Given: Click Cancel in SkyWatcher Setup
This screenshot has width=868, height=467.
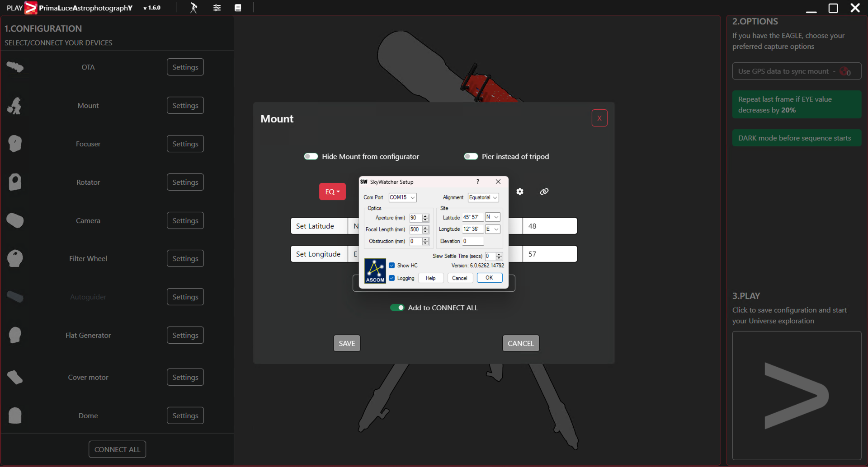Looking at the screenshot, I should tap(460, 278).
